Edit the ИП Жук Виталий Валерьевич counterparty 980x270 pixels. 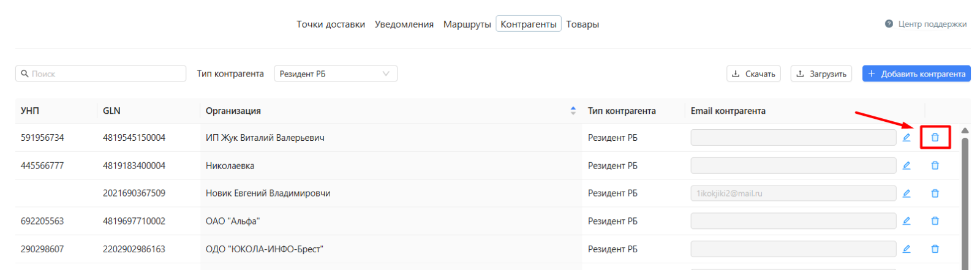tap(907, 138)
